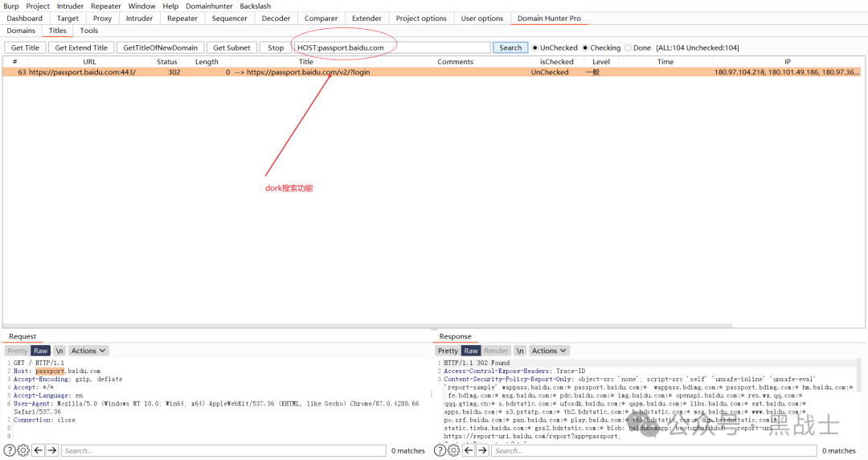
Task: Toggle \n display in Request panel
Action: [x=59, y=351]
